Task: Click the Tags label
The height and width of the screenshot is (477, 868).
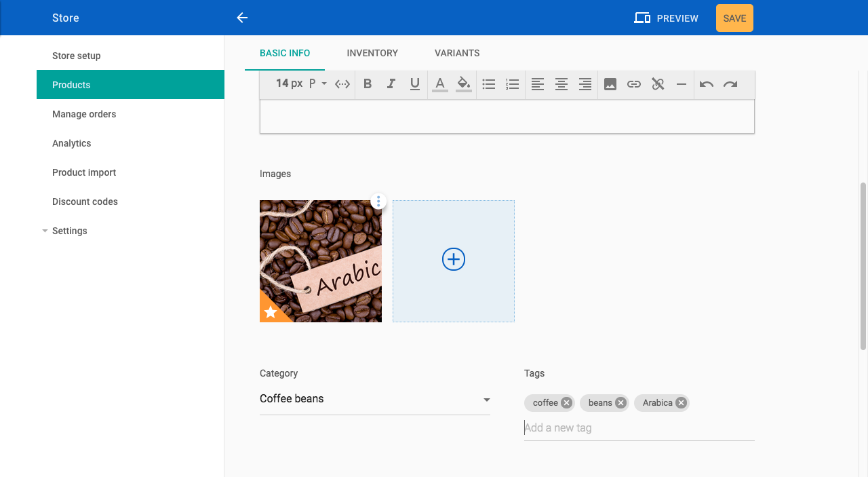Action: [x=534, y=373]
